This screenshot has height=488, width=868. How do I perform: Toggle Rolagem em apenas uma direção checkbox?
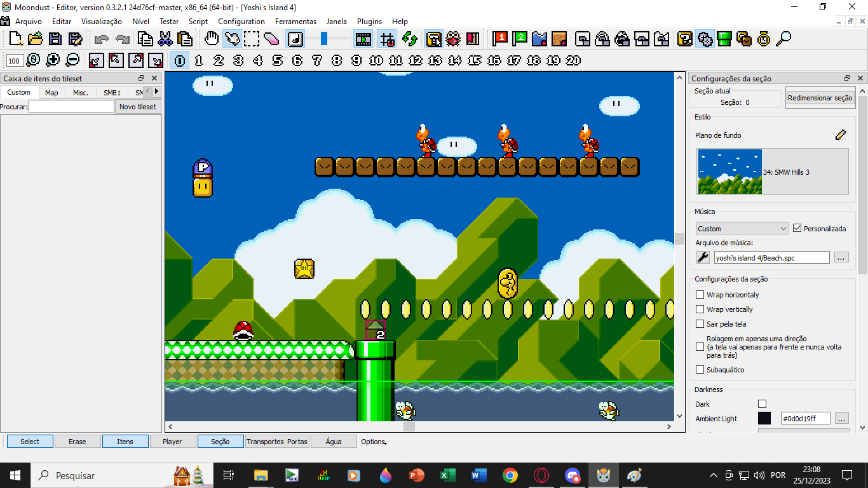pos(700,347)
